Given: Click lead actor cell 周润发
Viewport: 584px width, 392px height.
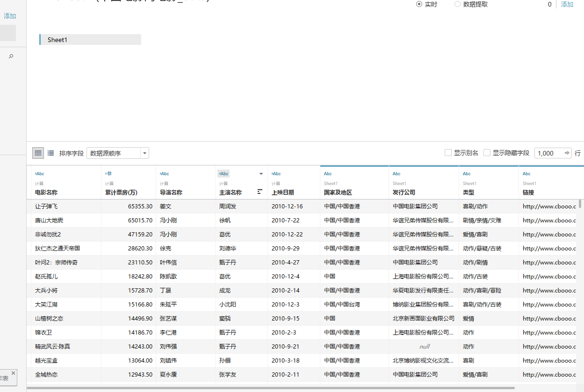Looking at the screenshot, I should click(x=242, y=207).
